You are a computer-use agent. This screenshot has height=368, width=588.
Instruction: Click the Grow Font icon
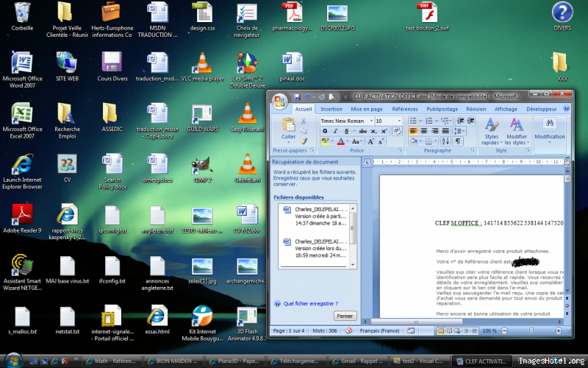[x=370, y=141]
